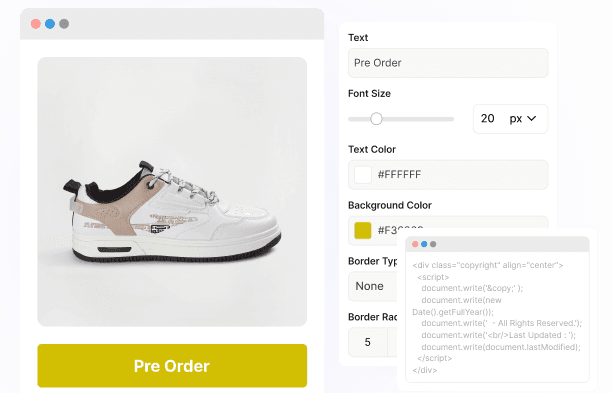Click the blue dot in code window
The width and height of the screenshot is (613, 393).
click(424, 244)
